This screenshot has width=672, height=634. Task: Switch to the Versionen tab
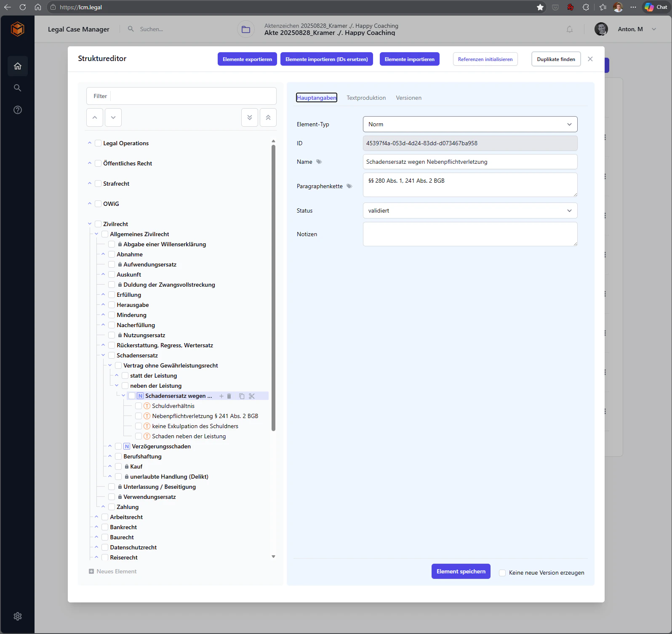pos(408,98)
